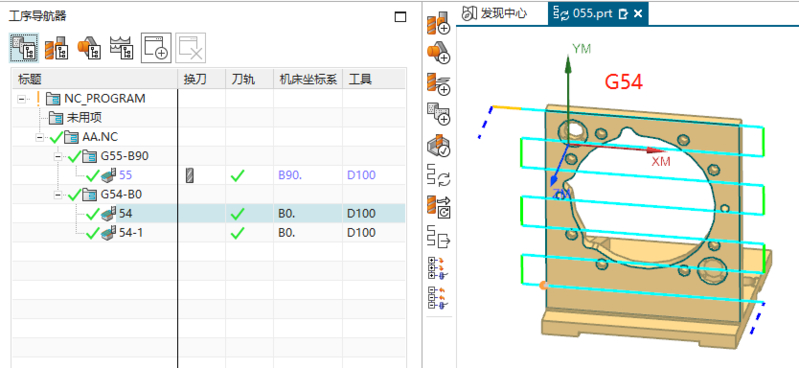
Task: Click the tool change icon in row 55
Action: click(190, 175)
